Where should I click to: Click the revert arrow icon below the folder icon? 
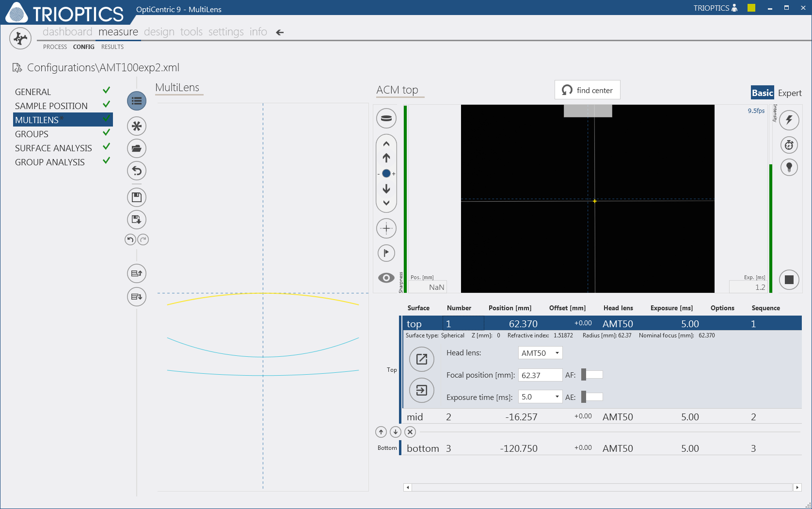137,171
